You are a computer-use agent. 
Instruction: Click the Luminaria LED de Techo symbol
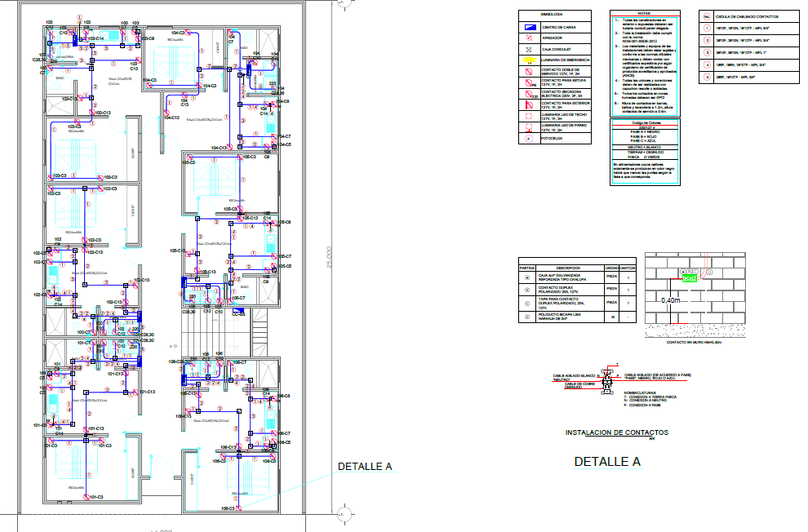[x=529, y=117]
